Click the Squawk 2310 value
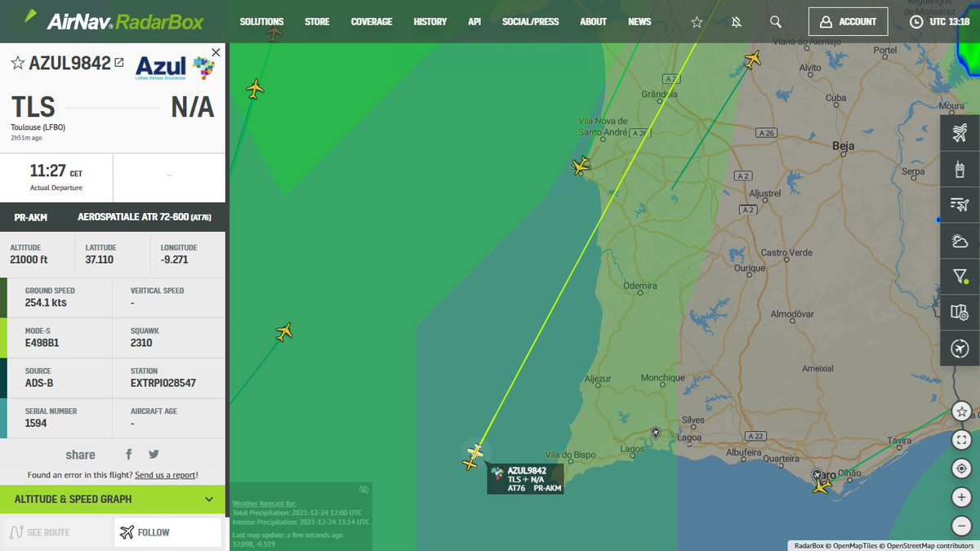 (x=141, y=343)
